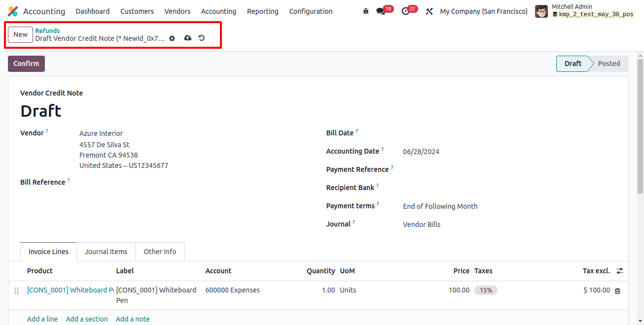Open the Recipient Bank dropdown field
Image resolution: width=644 pixels, height=325 pixels.
(509, 188)
